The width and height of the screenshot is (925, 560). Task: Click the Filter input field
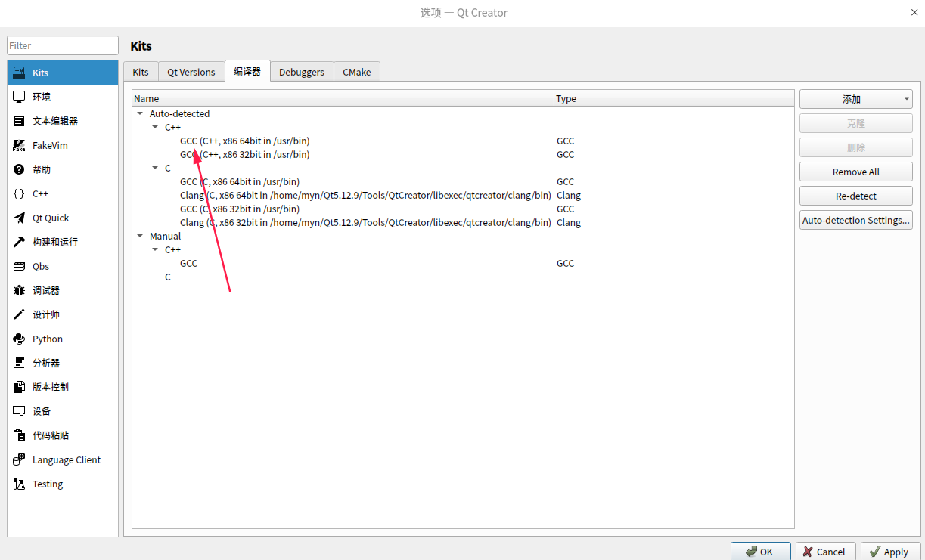[63, 45]
